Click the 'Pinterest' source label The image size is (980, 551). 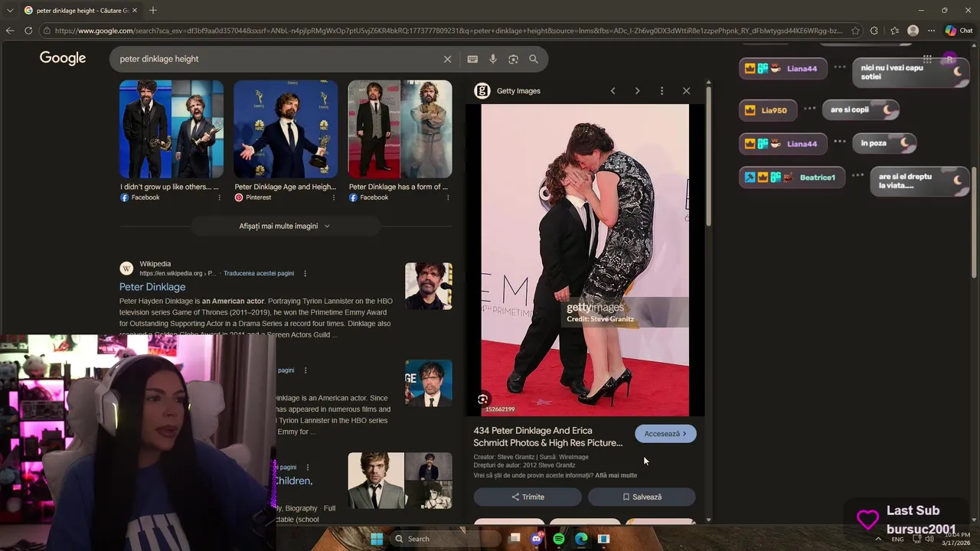coord(258,197)
